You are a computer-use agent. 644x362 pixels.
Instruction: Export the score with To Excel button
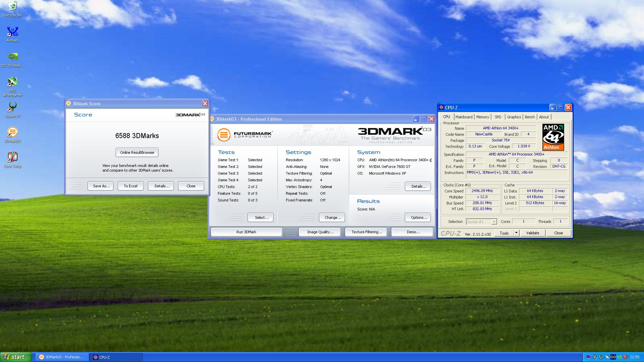130,186
